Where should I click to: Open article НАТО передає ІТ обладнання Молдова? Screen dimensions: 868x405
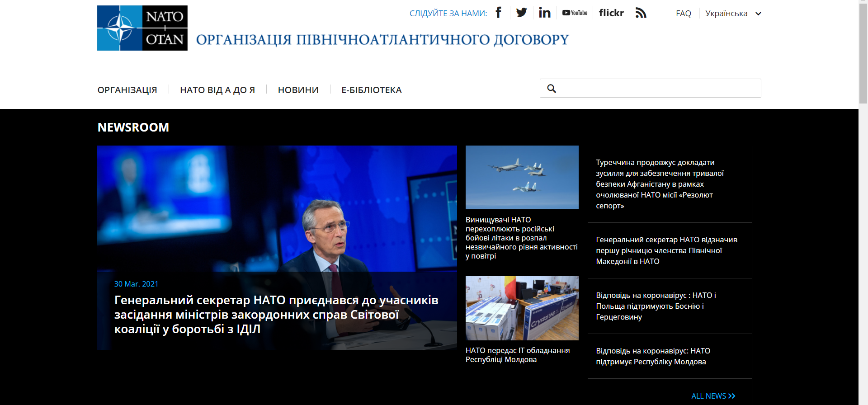(518, 355)
